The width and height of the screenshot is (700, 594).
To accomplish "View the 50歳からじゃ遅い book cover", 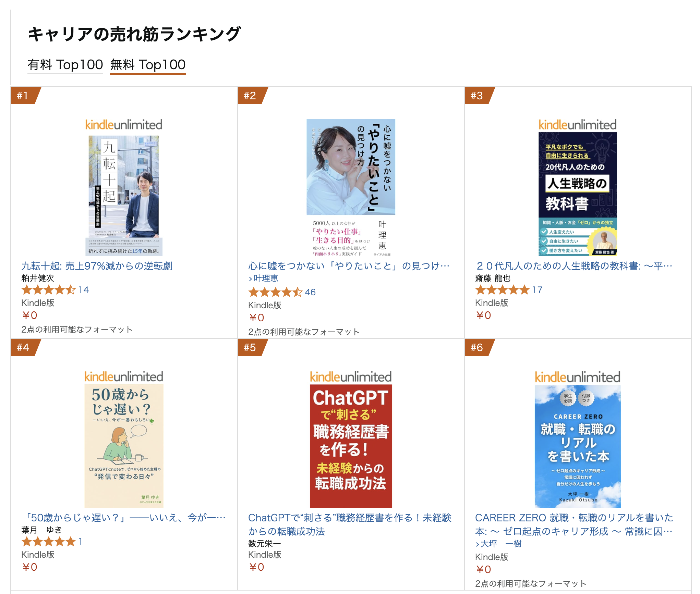I will coord(124,439).
